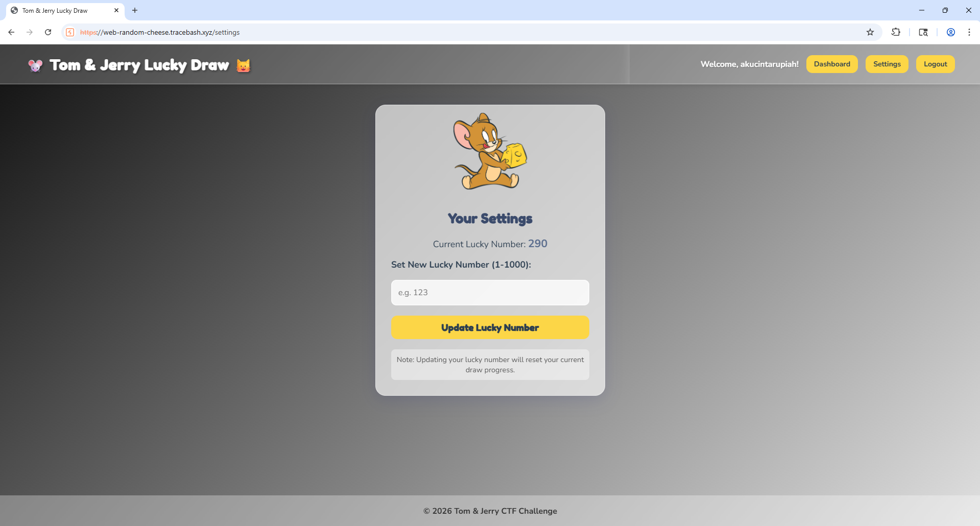Click the cat emoji in site header
This screenshot has height=526, width=980.
click(x=244, y=65)
